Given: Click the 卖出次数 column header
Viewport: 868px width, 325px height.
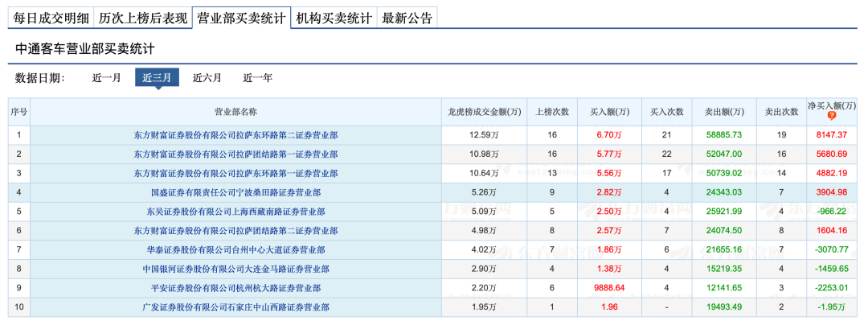Looking at the screenshot, I should coord(782,112).
